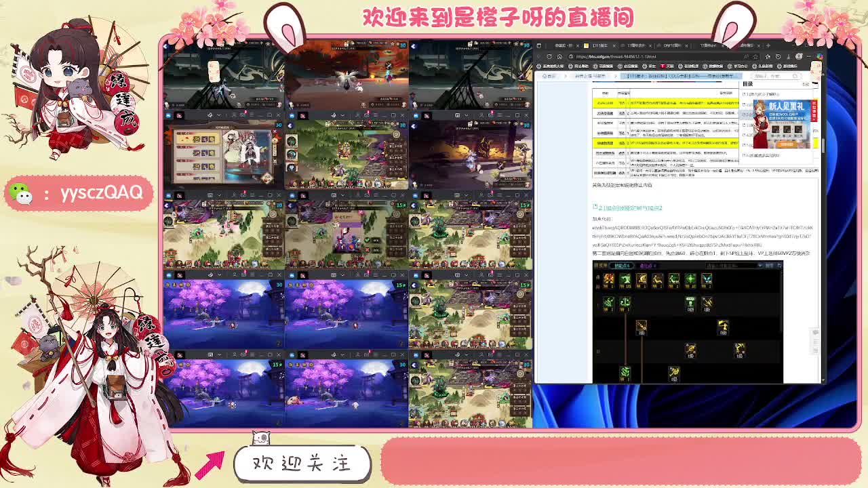868x488 pixels.
Task: Click the highlighted thread title breadcrumb
Action: [x=680, y=76]
